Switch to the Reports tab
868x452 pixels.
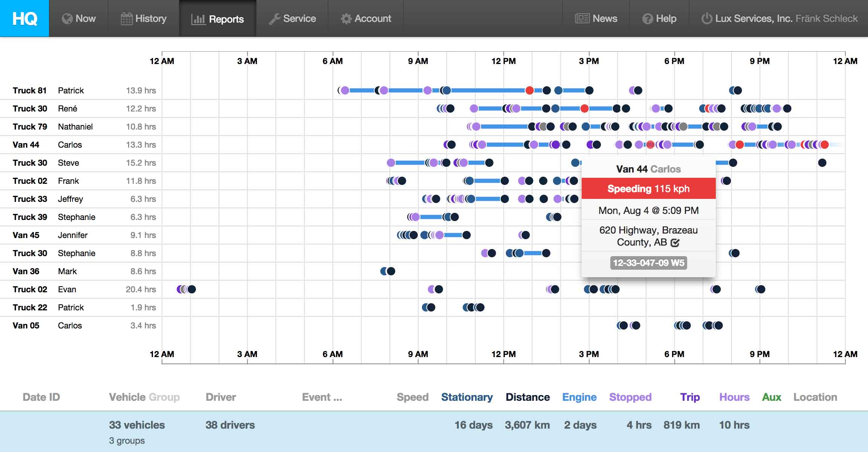click(x=218, y=19)
